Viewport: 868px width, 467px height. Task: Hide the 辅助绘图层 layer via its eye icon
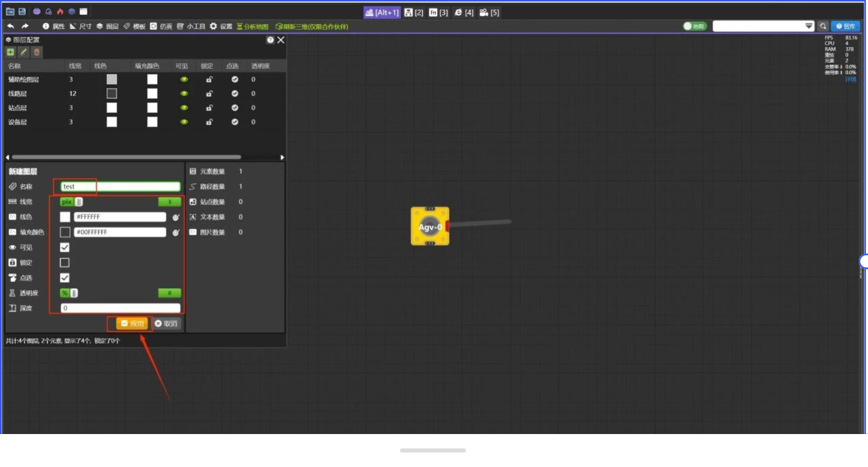184,79
